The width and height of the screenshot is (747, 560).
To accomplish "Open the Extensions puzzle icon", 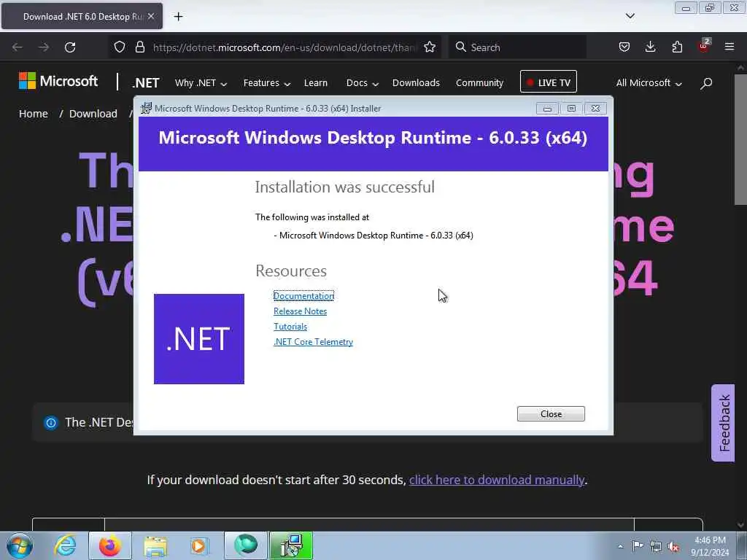I will point(677,47).
